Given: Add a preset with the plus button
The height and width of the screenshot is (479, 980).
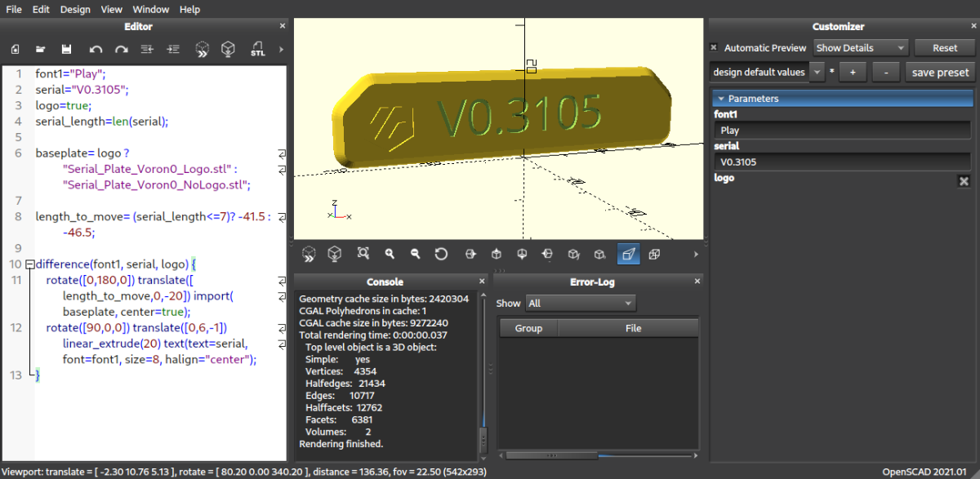Looking at the screenshot, I should pos(853,72).
